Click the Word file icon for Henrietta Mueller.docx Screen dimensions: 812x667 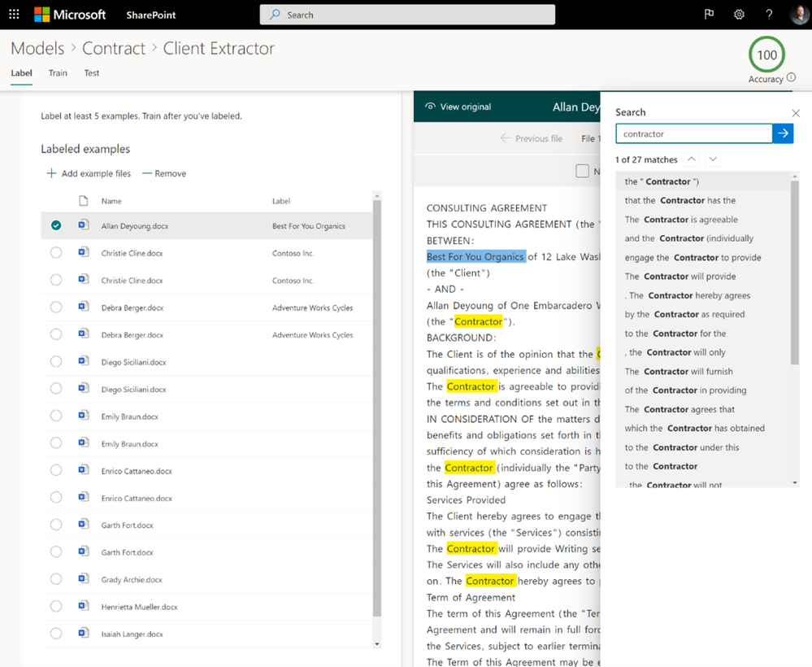tap(83, 606)
